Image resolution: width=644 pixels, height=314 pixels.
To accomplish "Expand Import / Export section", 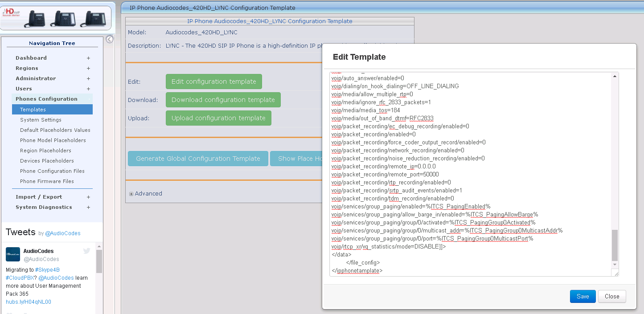I will pos(88,197).
